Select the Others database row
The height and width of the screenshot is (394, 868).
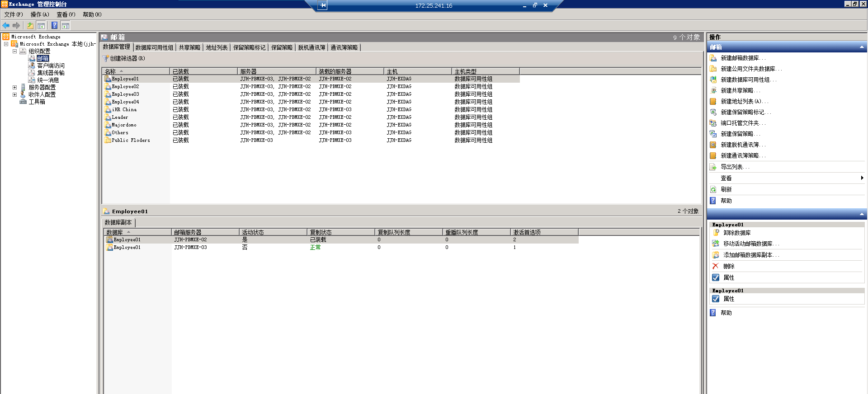click(x=311, y=133)
